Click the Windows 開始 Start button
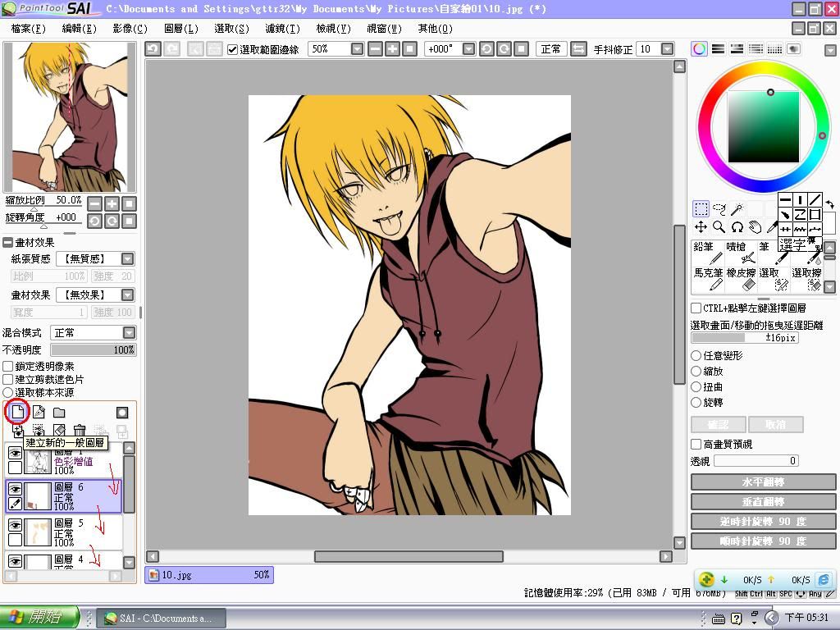840x630 pixels. [39, 618]
